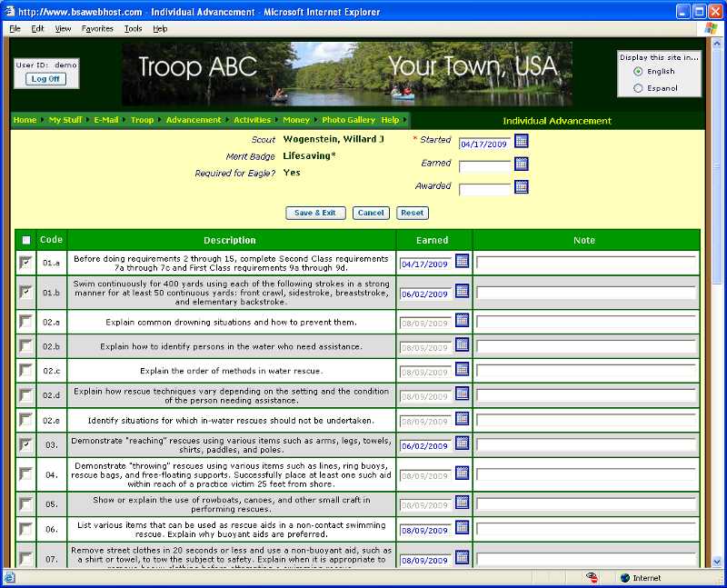The image size is (727, 588).
Task: Click the vertical scrollbar up arrow
Action: tap(717, 44)
